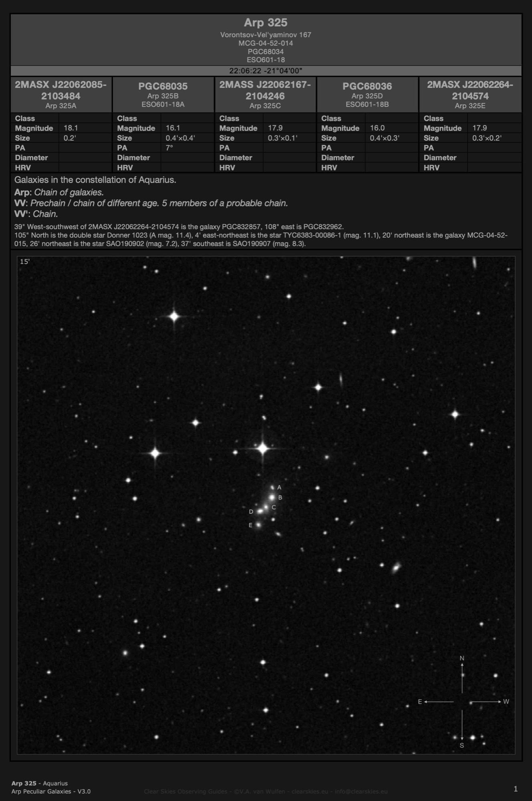Click the 2MASX J22062264-2104574 column heading

[x=470, y=91]
